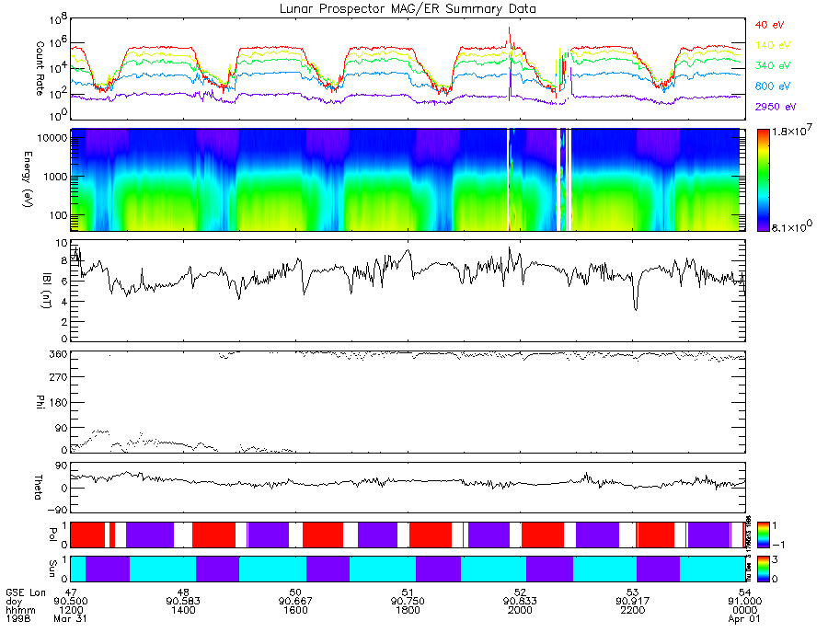Click the "0000" time tick label
Screen dimensions: 828x644
pos(744,610)
